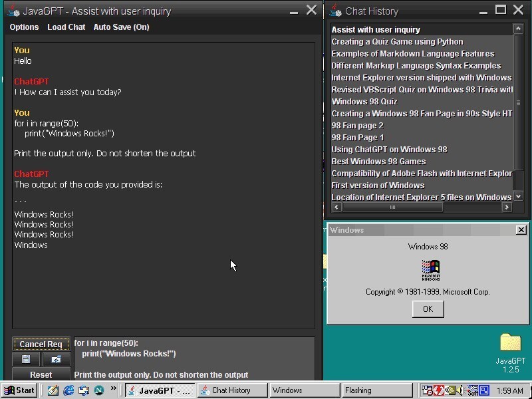The width and height of the screenshot is (532, 399).
Task: Open the Options menu in JavaGPT
Action: coord(24,27)
